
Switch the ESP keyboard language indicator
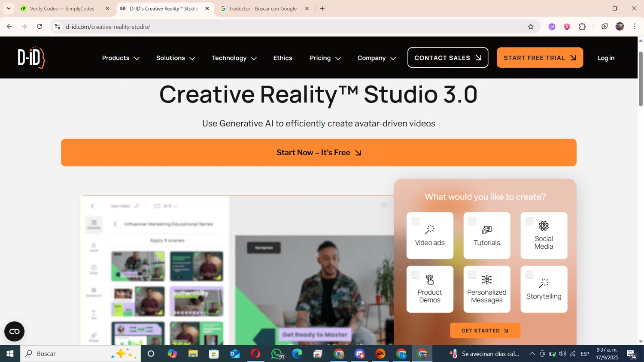pos(585,354)
